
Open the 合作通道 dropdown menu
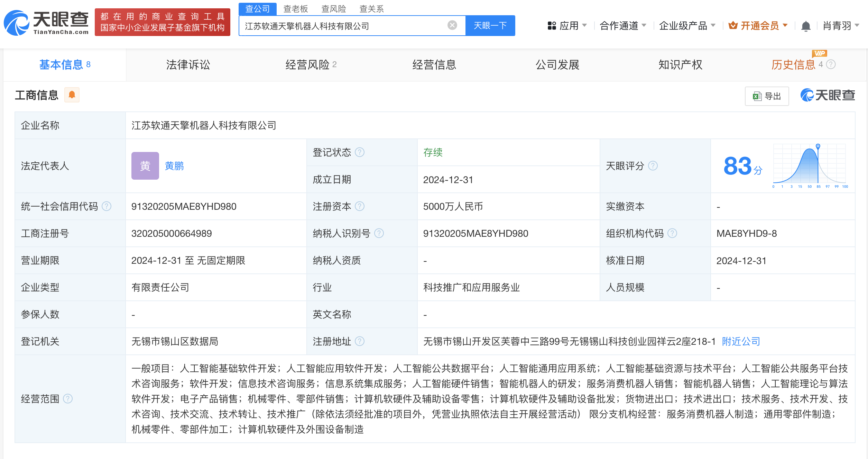tap(623, 26)
